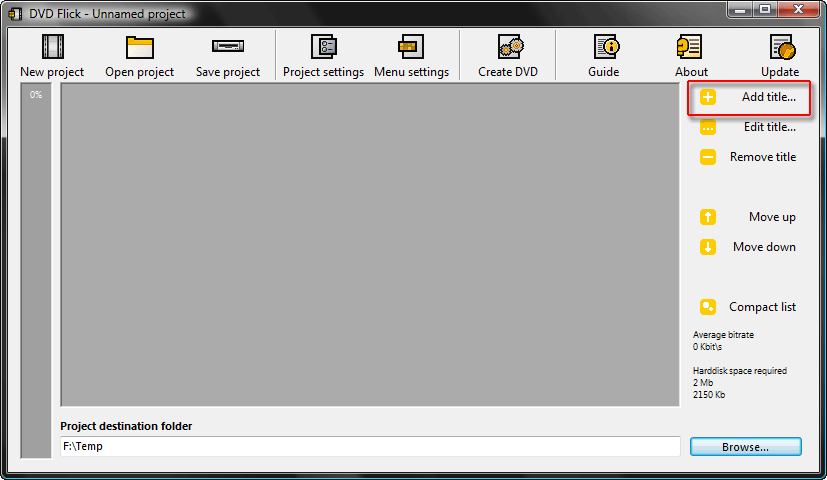Open the Guide help icon
This screenshot has height=480, width=827.
click(607, 47)
